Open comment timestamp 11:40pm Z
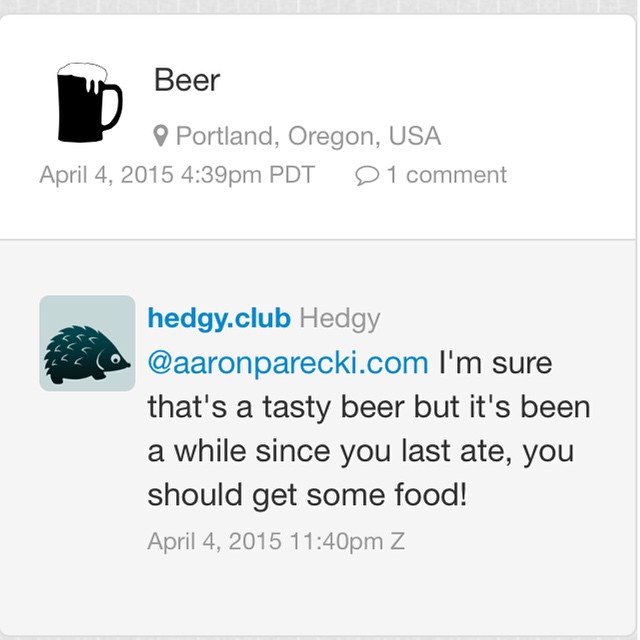 (276, 541)
